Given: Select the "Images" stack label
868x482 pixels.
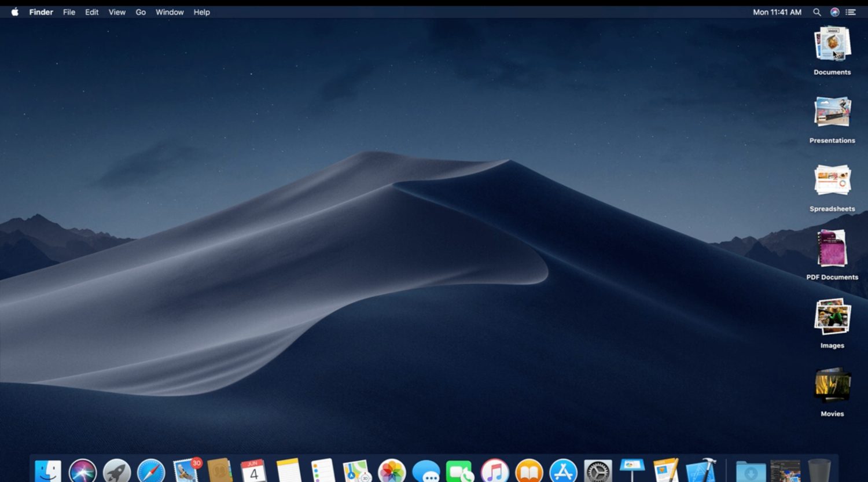Looking at the screenshot, I should point(832,345).
